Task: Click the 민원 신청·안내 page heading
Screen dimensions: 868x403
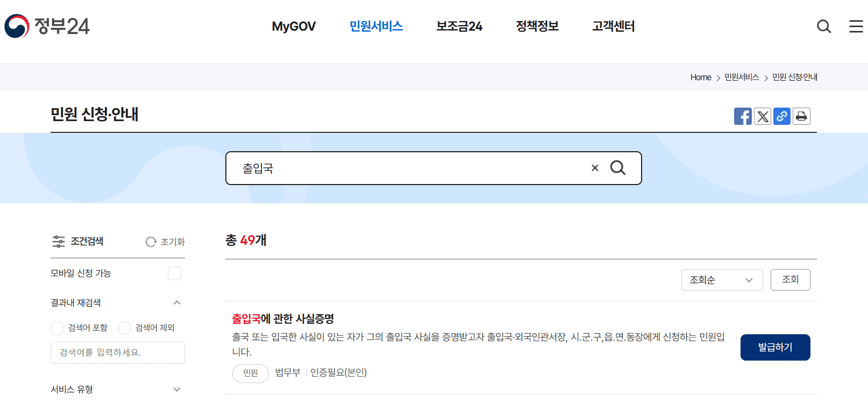Action: coord(95,114)
